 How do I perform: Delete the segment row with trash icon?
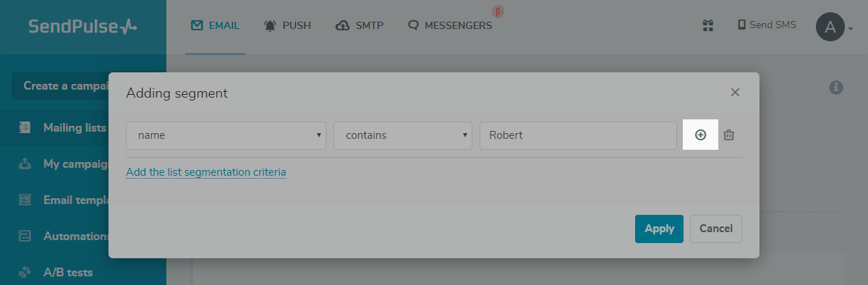pyautogui.click(x=729, y=135)
